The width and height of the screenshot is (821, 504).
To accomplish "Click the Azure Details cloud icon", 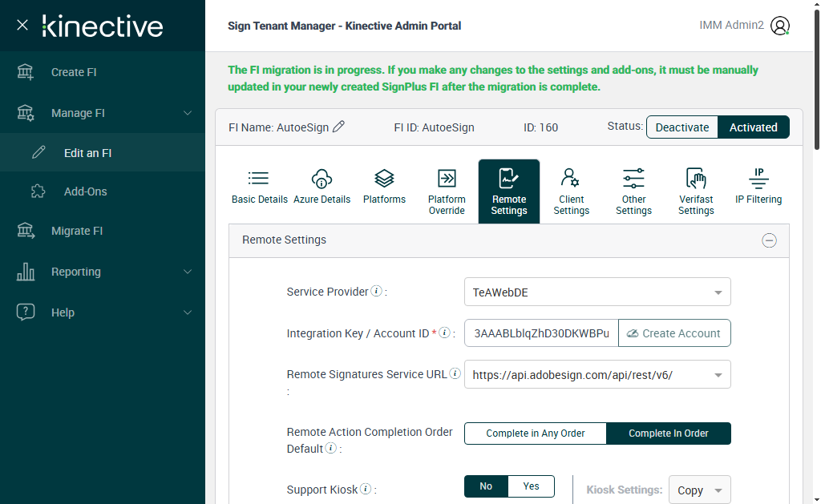I will pos(322,179).
